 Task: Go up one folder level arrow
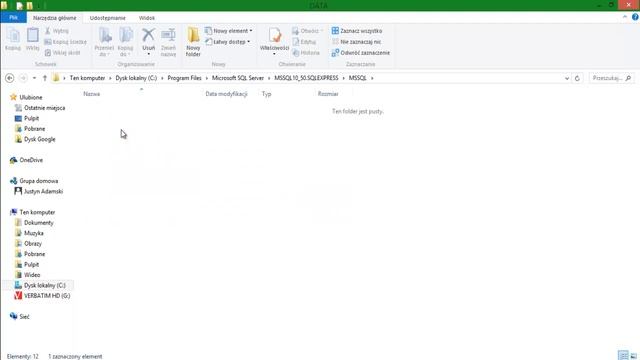[44, 78]
